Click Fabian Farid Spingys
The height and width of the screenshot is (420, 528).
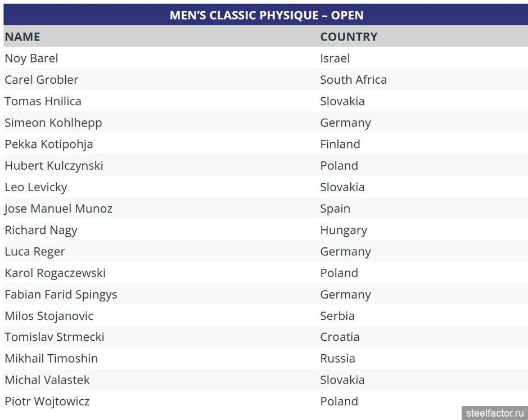pyautogui.click(x=61, y=294)
